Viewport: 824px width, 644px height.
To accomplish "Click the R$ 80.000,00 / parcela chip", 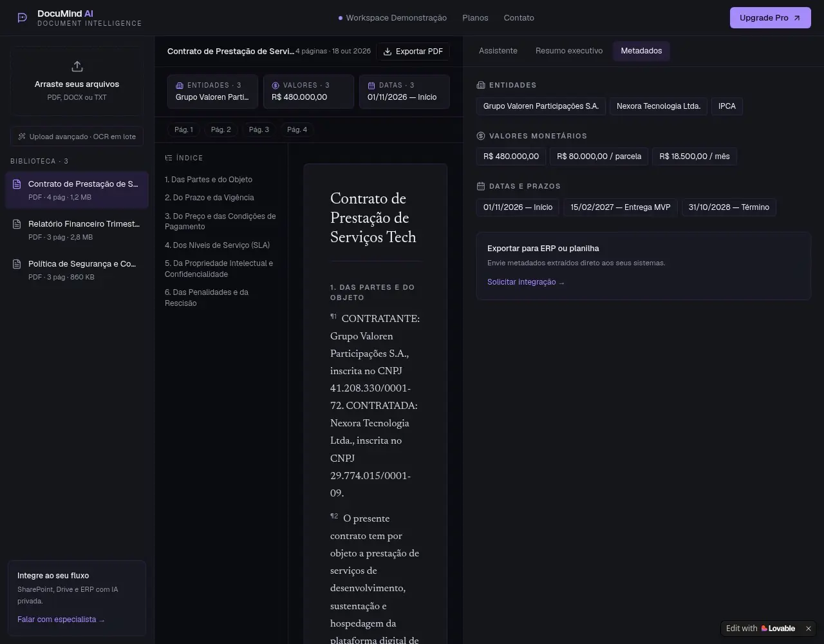I will click(599, 156).
